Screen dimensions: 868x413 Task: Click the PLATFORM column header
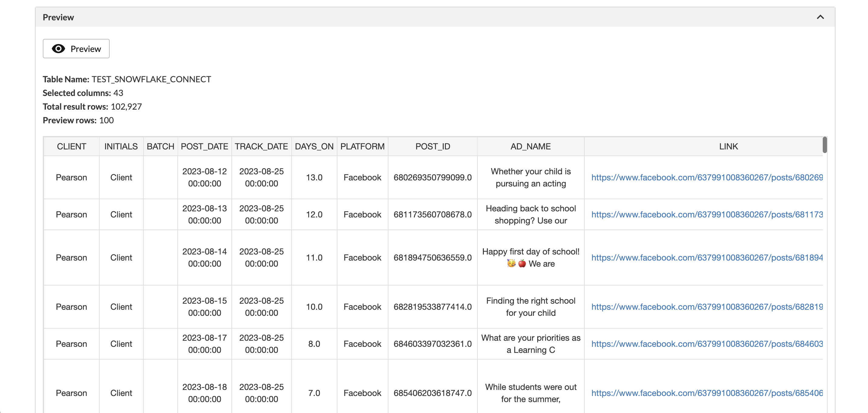click(x=362, y=147)
